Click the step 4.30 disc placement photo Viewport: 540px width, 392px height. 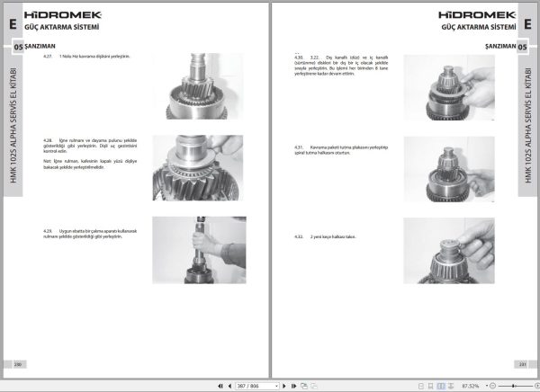tap(449, 87)
